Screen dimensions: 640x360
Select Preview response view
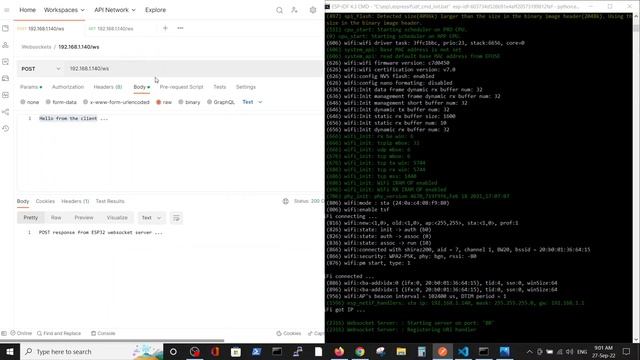click(84, 218)
